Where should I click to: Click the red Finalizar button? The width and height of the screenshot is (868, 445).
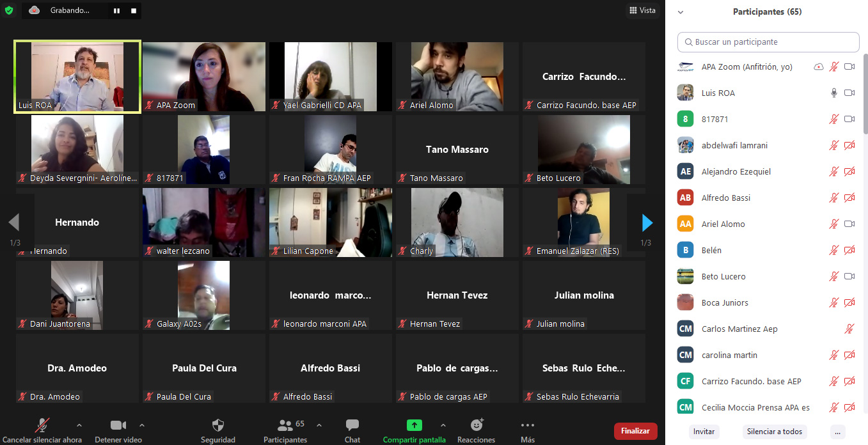(x=635, y=431)
